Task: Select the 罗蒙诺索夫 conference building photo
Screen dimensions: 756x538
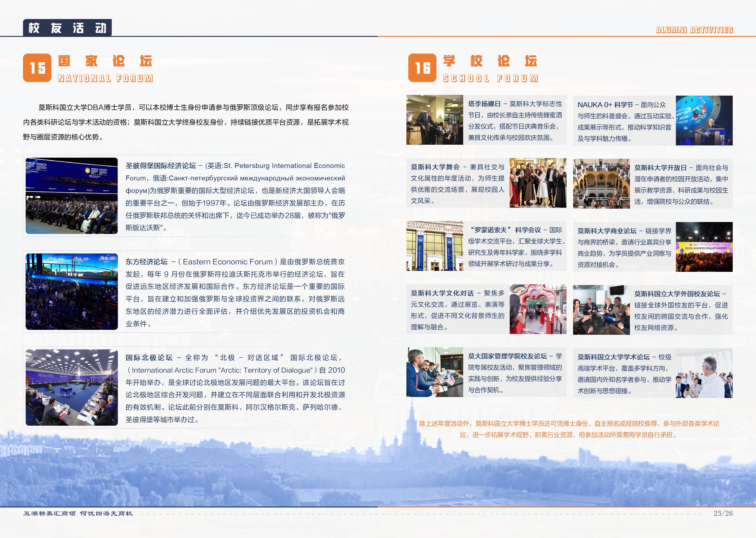Action: [x=435, y=246]
